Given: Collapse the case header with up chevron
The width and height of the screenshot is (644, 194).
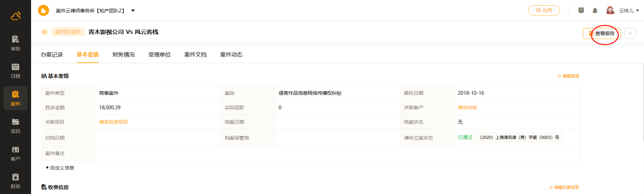Looking at the screenshot, I should [x=630, y=33].
